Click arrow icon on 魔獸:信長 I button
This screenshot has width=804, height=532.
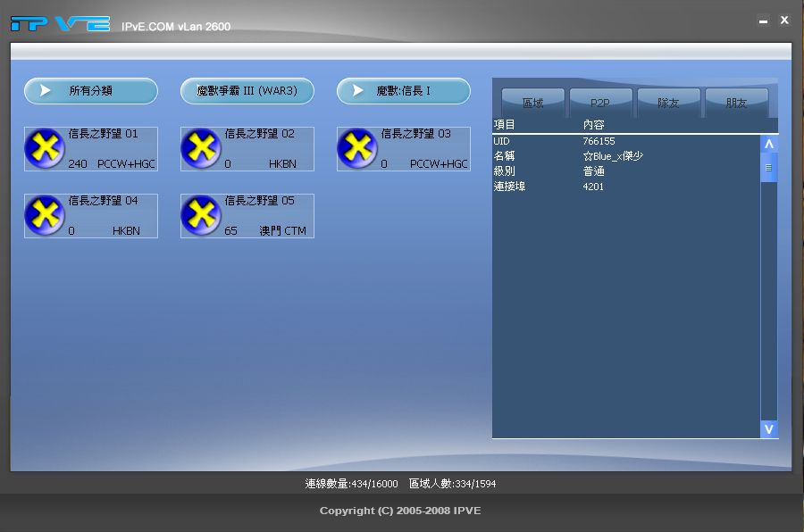tap(358, 91)
